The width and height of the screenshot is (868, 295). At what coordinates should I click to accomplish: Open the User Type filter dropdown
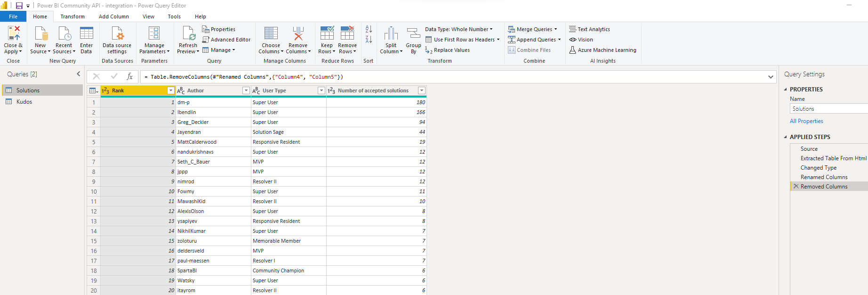[x=321, y=90]
